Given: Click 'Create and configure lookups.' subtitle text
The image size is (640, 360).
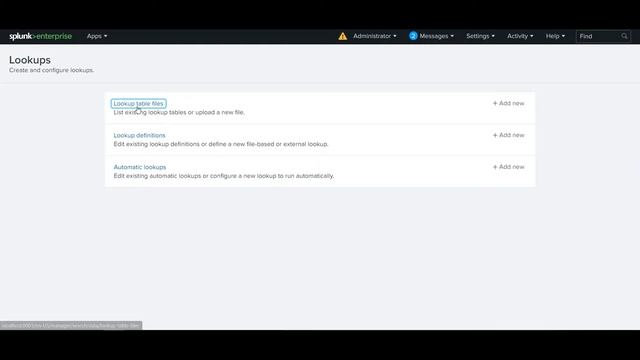Looking at the screenshot, I should pyautogui.click(x=51, y=70).
